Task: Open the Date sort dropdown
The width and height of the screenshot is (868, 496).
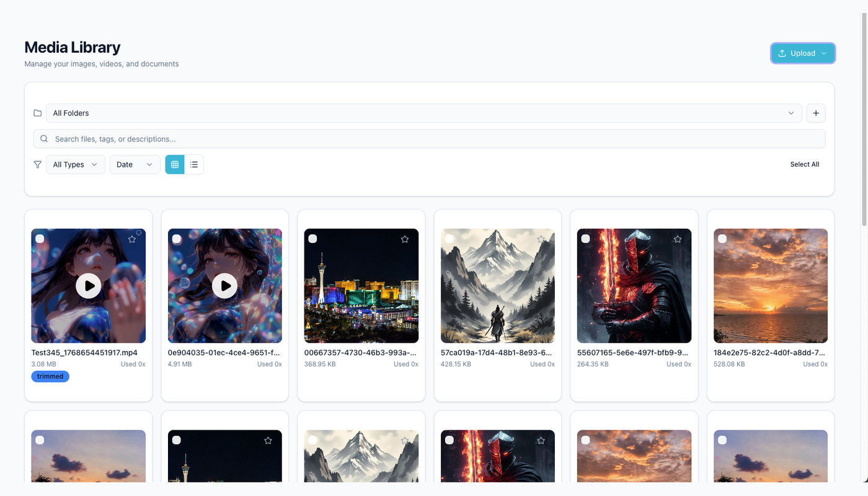Action: click(135, 164)
